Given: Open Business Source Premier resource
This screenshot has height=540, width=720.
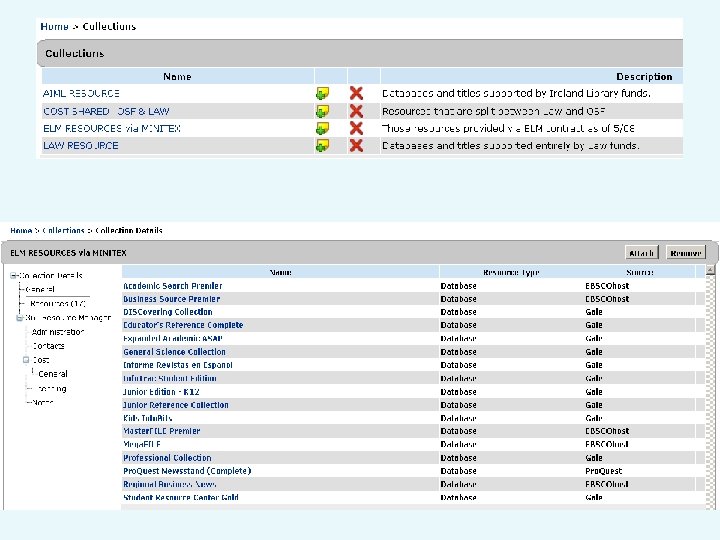Looking at the screenshot, I should 172,299.
